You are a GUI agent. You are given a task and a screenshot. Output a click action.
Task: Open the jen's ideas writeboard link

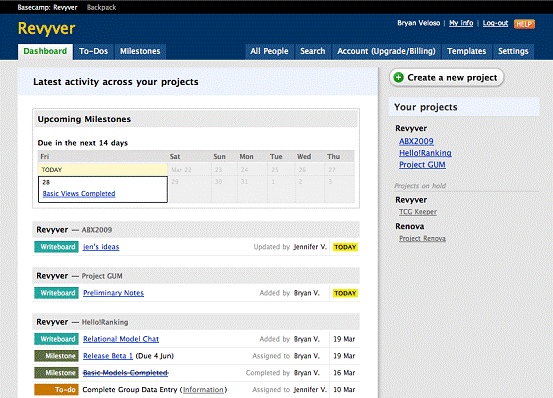[101, 247]
